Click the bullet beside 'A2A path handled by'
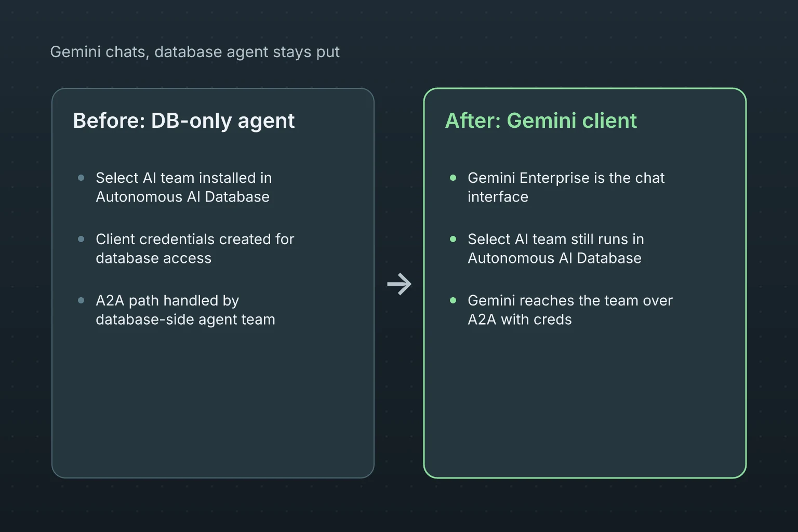Screen dimensions: 798x532 pyautogui.click(x=81, y=300)
